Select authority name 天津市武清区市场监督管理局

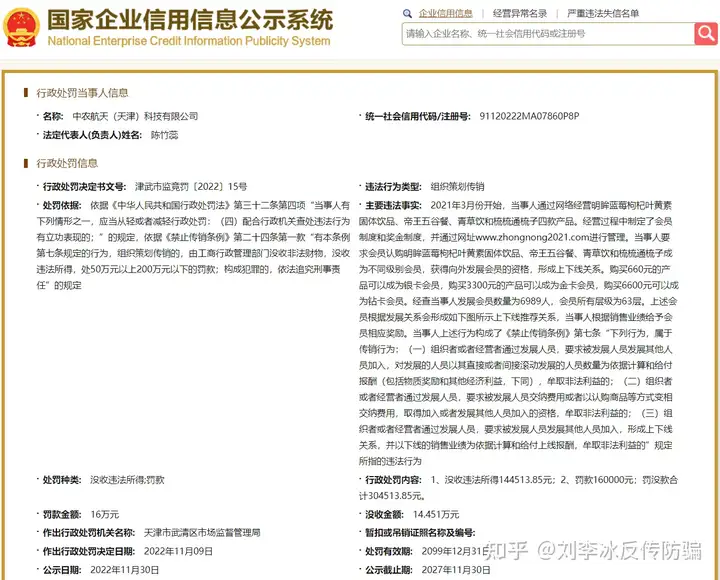click(202, 533)
